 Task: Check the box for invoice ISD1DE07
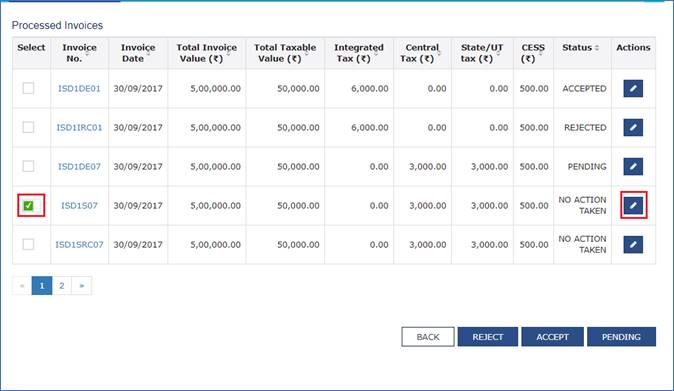pyautogui.click(x=28, y=166)
